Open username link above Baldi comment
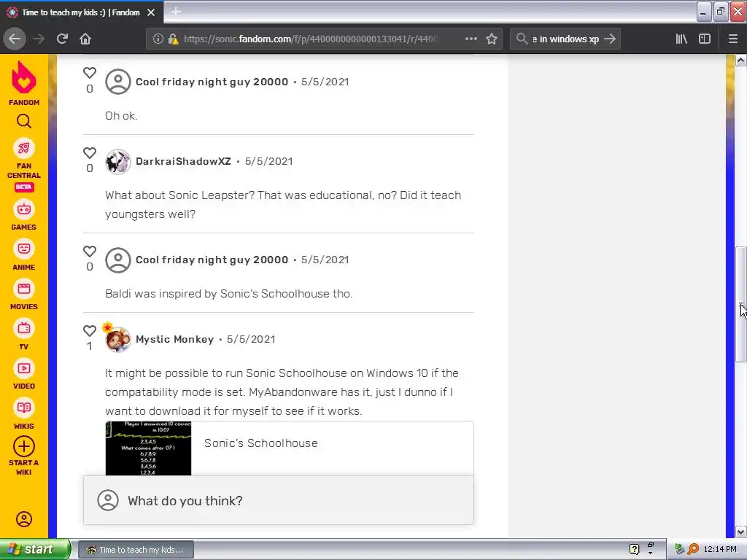Viewport: 747px width, 560px height. pyautogui.click(x=212, y=260)
